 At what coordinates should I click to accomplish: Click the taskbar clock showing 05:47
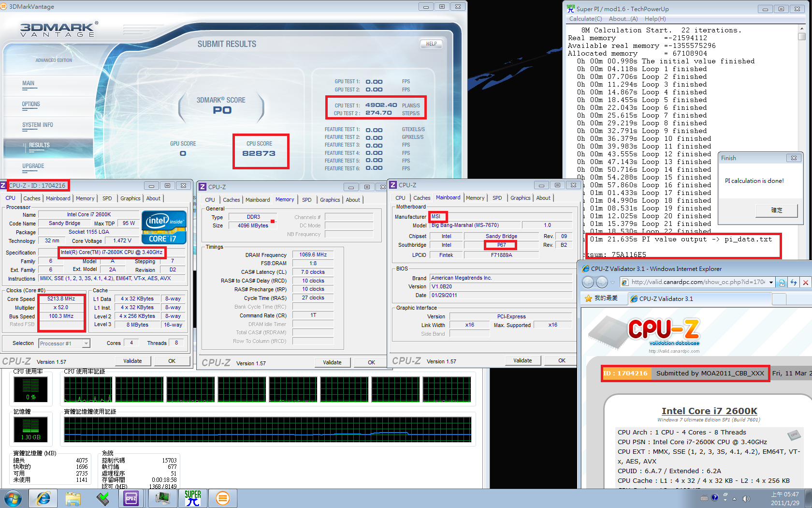click(x=784, y=499)
